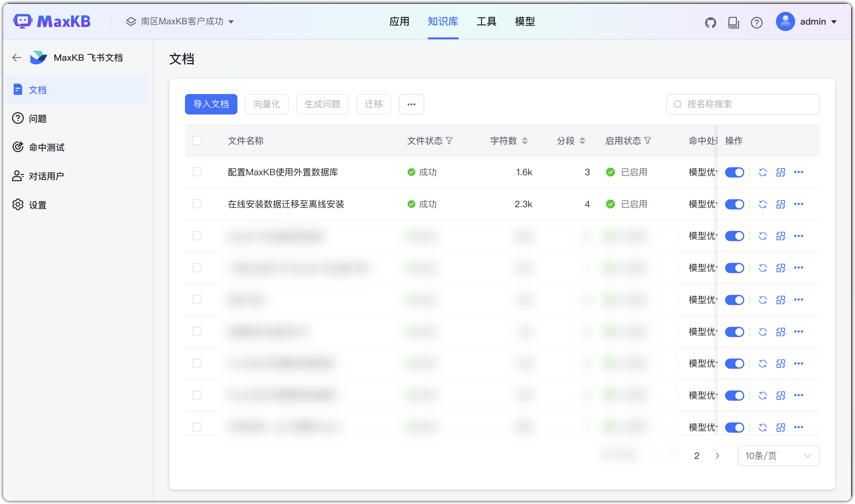
Task: Refresh the 配置MaxKB使用外置数据库 document
Action: point(763,172)
